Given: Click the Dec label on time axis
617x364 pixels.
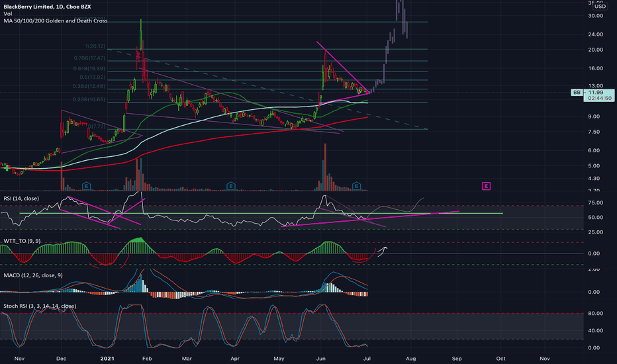Looking at the screenshot, I should 62,359.
